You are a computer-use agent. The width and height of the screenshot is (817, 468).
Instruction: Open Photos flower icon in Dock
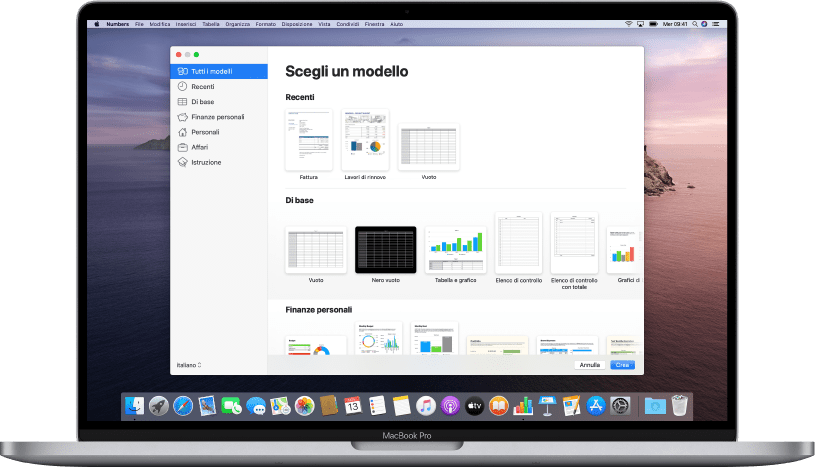tap(304, 405)
